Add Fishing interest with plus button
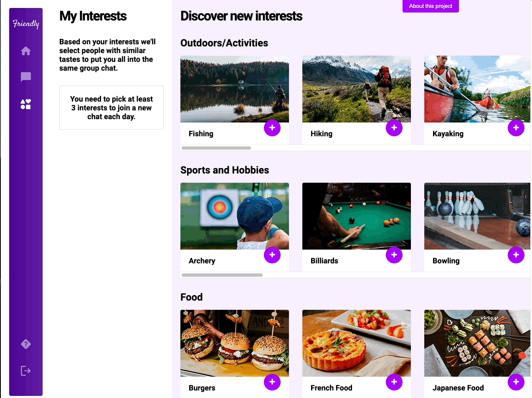 coord(272,128)
